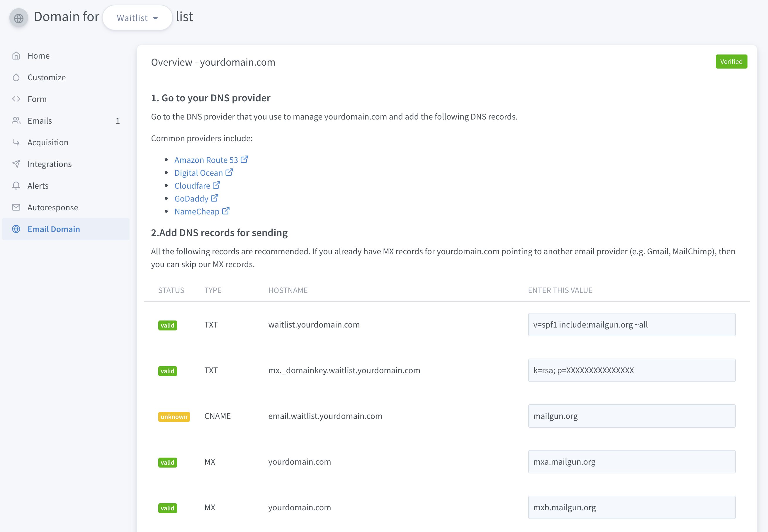Screen dimensions: 768x532
Task: Click the green Verified badge
Action: point(731,62)
